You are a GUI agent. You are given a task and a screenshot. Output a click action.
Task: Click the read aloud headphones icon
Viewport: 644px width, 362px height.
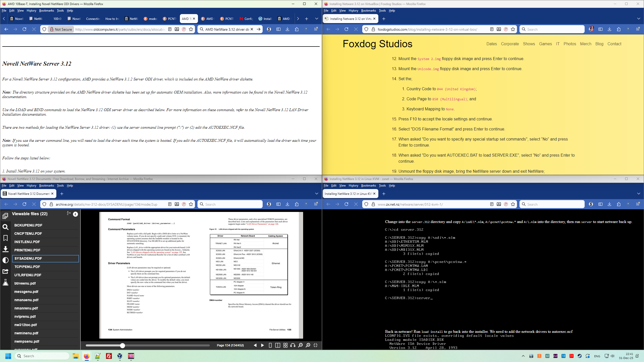point(293,345)
